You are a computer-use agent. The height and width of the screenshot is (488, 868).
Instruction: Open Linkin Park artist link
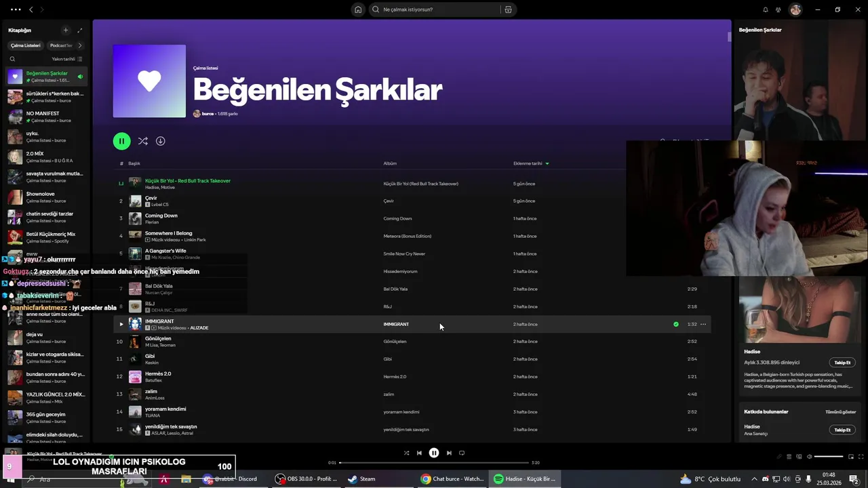[x=195, y=240]
